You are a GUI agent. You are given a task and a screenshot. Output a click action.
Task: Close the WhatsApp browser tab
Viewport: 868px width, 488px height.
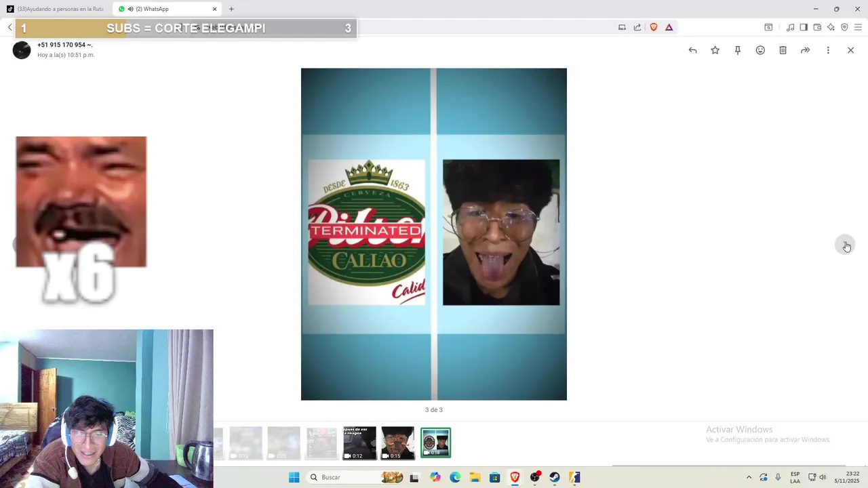point(214,9)
